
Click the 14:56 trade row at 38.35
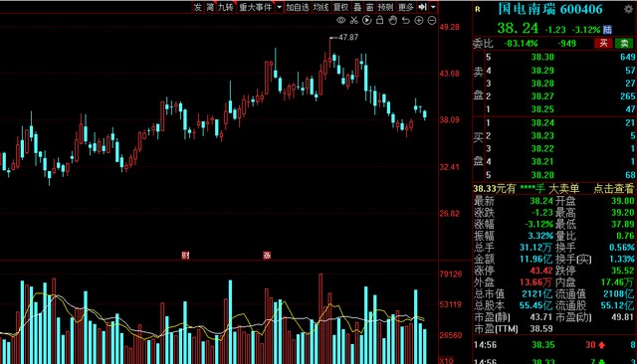554,345
